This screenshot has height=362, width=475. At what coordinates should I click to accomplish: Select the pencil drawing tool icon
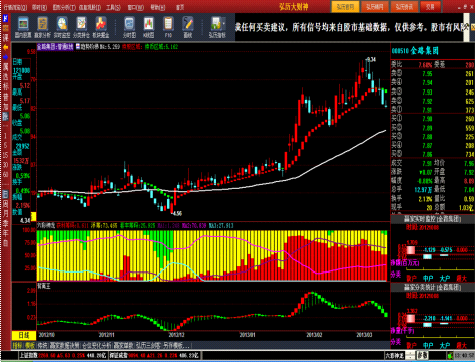[188, 27]
